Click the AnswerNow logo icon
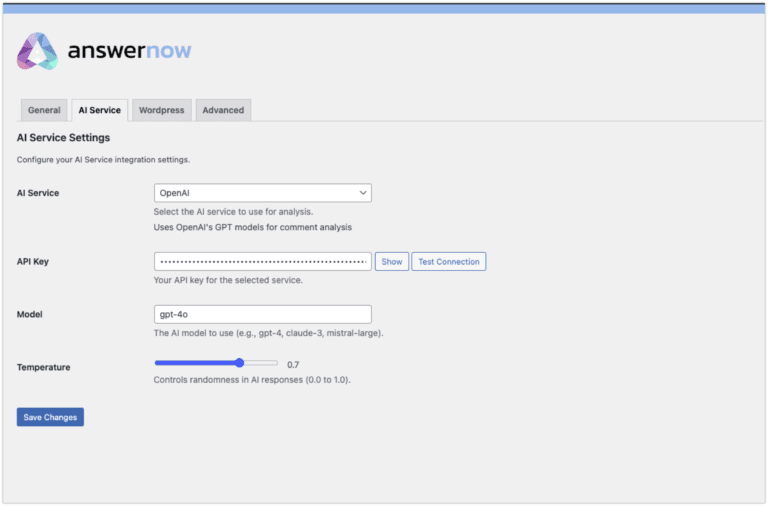Viewport: 768px width, 506px height. 37,51
